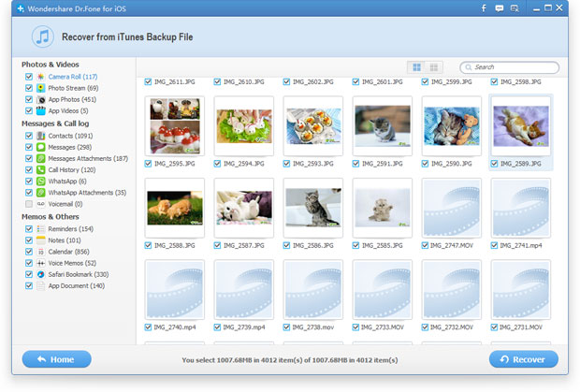580x392 pixels.
Task: Uncheck the Camera Roll checkbox
Action: 29,77
